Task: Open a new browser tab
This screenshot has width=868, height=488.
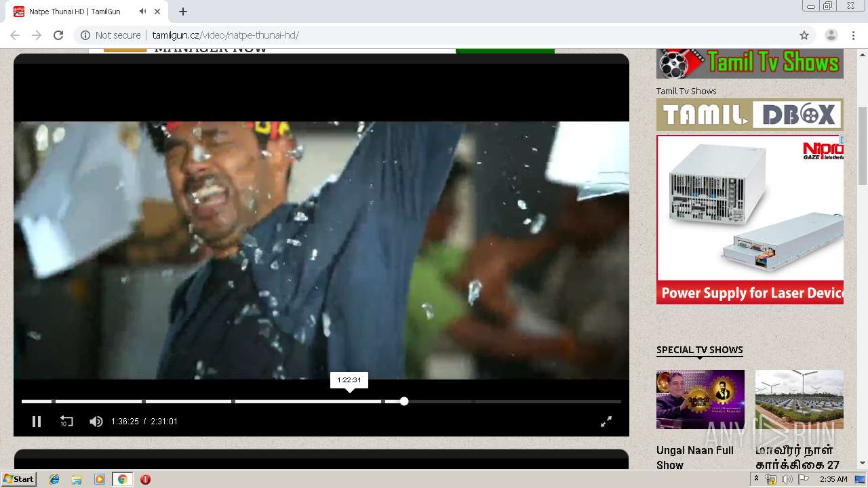Action: (183, 12)
